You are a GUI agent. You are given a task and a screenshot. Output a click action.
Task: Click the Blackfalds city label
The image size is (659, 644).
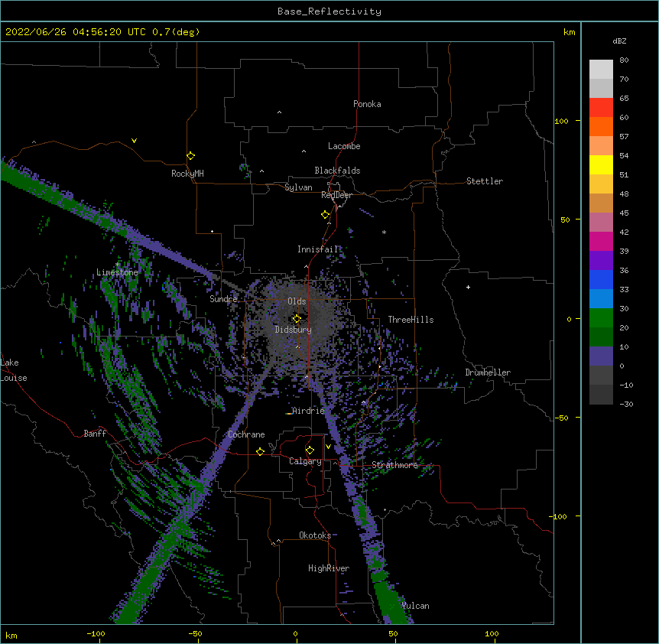(x=337, y=171)
